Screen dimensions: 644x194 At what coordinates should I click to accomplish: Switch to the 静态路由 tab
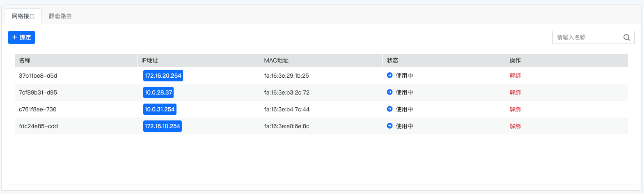(60, 16)
